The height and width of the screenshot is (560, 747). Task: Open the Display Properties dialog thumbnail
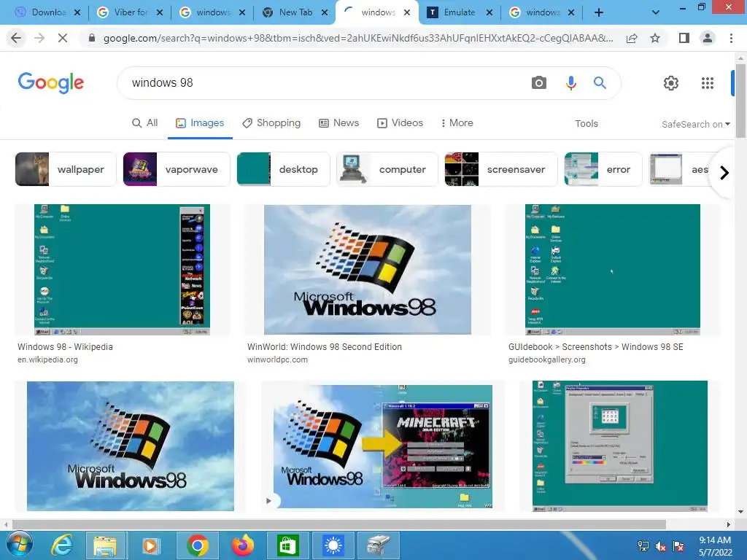[620, 446]
